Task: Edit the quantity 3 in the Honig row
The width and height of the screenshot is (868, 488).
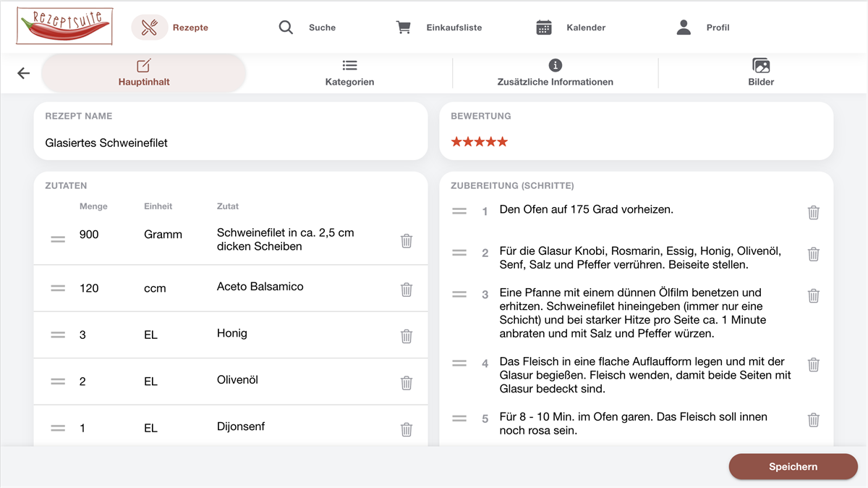Action: [x=82, y=335]
